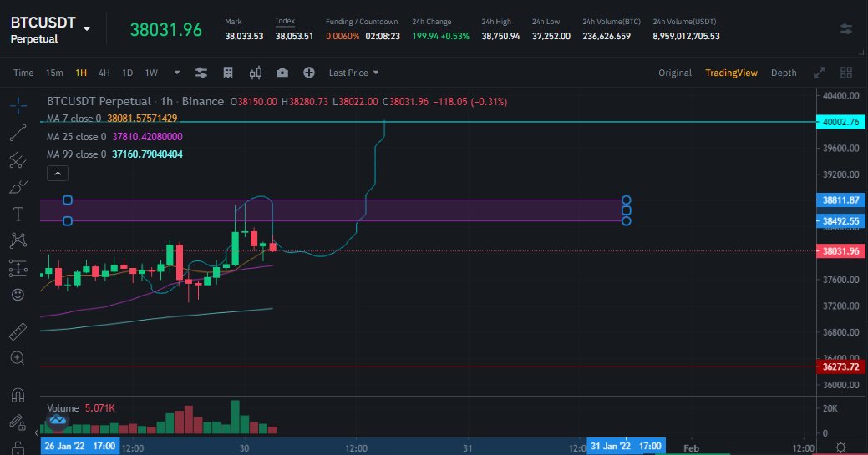
Task: Toggle magnet mode
Action: [18, 395]
